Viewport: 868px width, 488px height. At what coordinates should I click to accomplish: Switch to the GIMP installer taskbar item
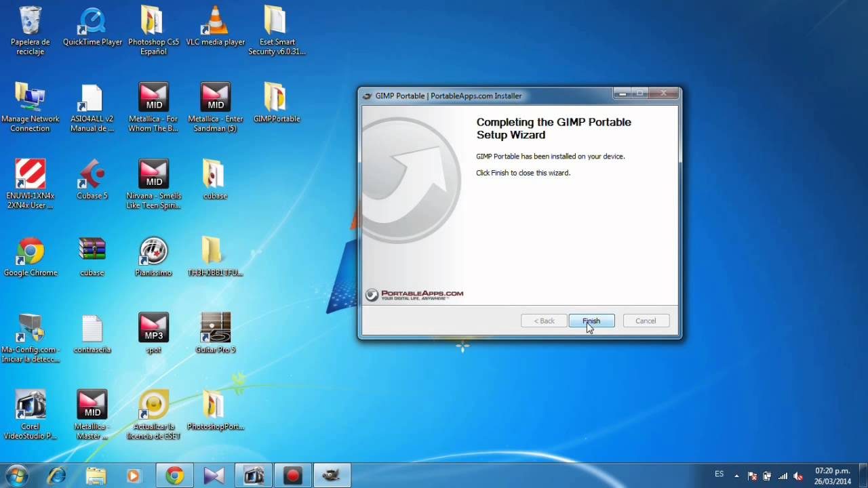pyautogui.click(x=332, y=476)
